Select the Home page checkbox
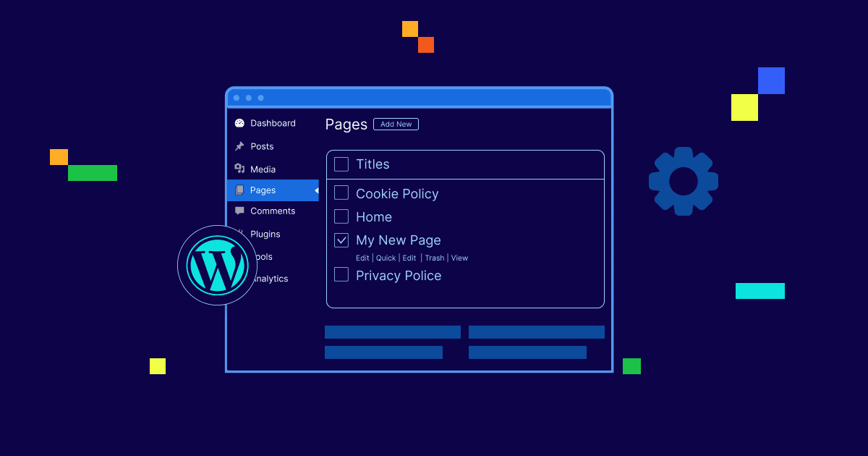This screenshot has height=456, width=868. (341, 216)
